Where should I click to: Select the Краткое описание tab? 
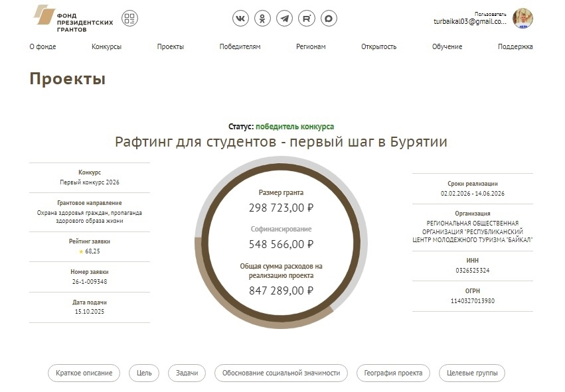[84, 373]
